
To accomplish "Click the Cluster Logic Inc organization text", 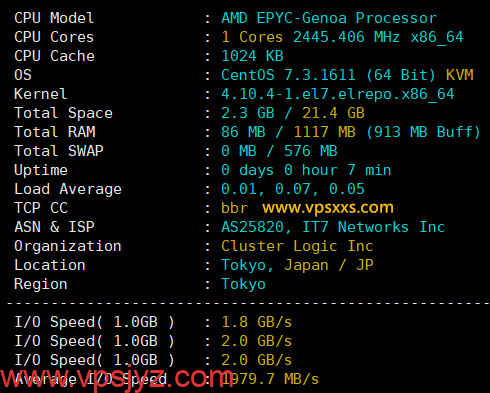I will click(x=297, y=246).
